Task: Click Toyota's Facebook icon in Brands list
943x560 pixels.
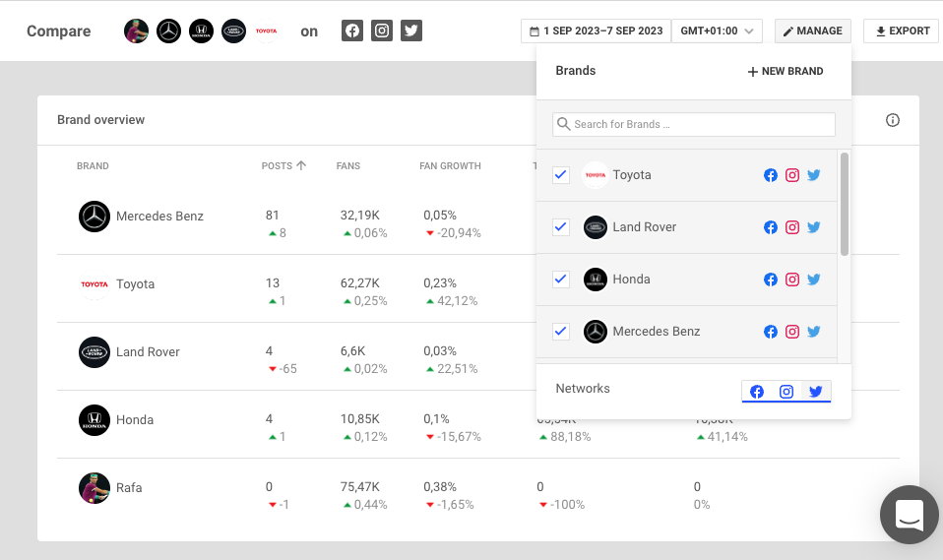Action: [x=771, y=175]
